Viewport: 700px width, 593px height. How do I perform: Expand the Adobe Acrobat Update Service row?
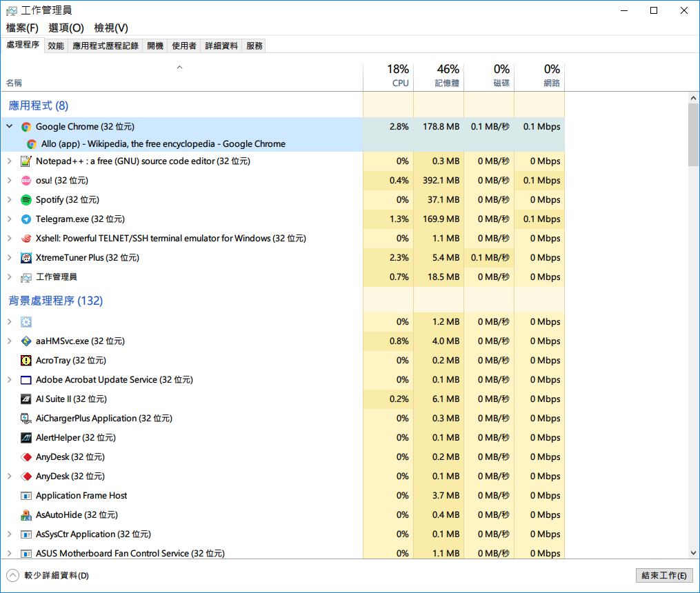10,380
